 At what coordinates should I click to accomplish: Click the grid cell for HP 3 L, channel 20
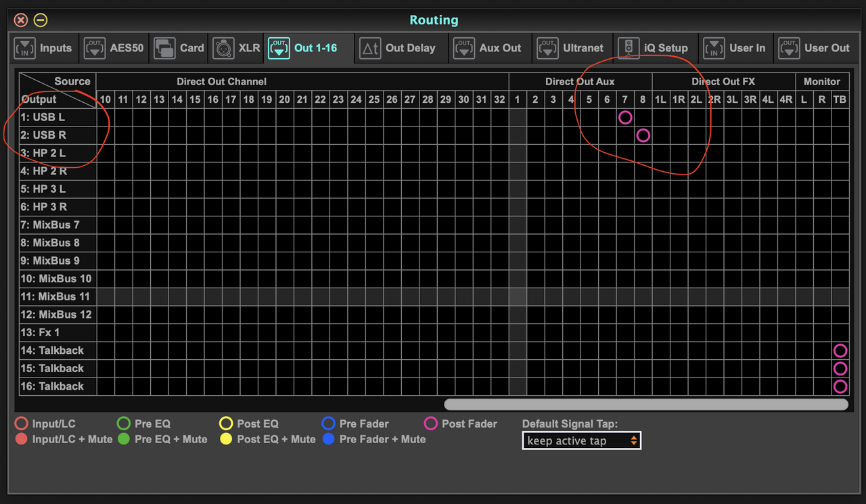[285, 189]
